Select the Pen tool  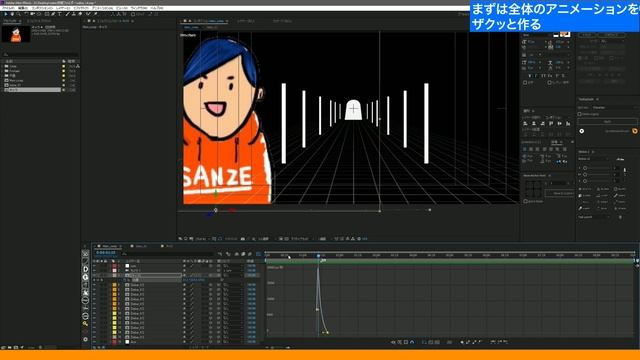tap(53, 14)
